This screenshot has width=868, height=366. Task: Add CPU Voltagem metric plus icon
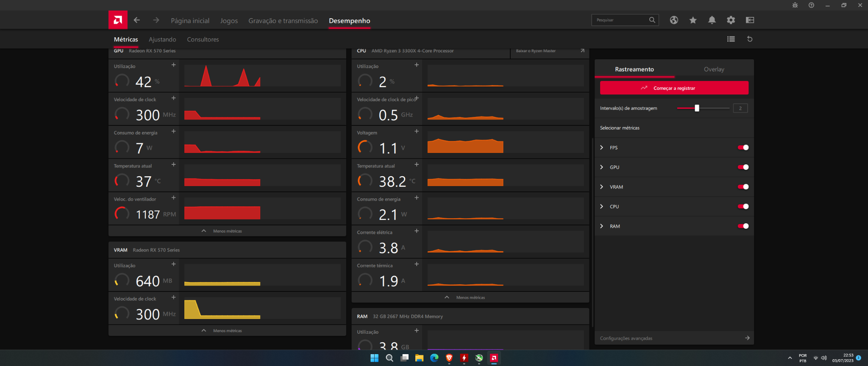(x=417, y=131)
